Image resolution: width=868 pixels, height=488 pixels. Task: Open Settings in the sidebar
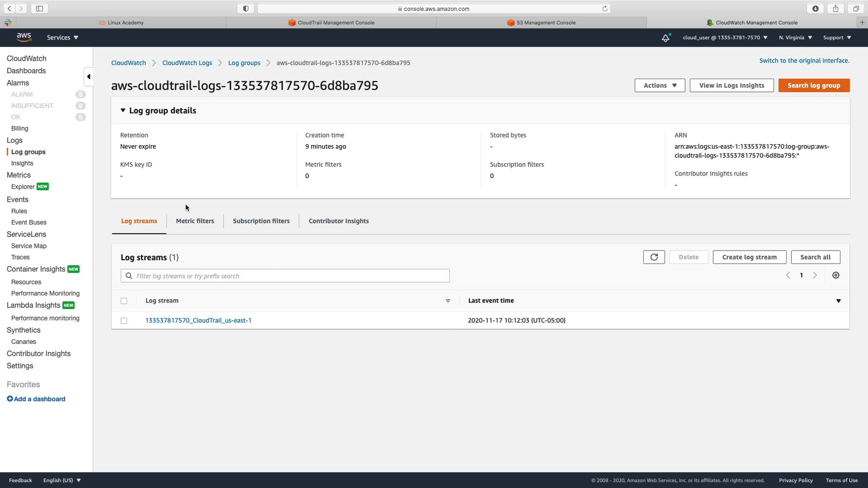[x=20, y=366]
